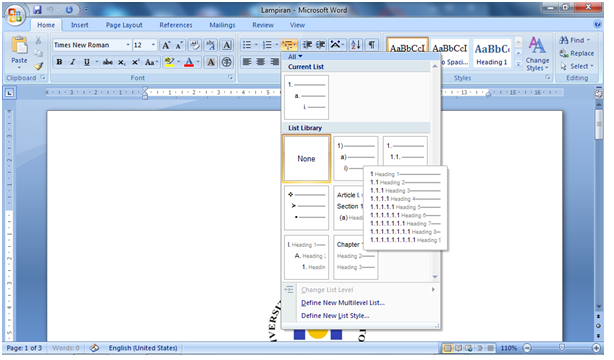Screen dimensions: 614x360
Task: Center the paragraph text
Action: 260,62
